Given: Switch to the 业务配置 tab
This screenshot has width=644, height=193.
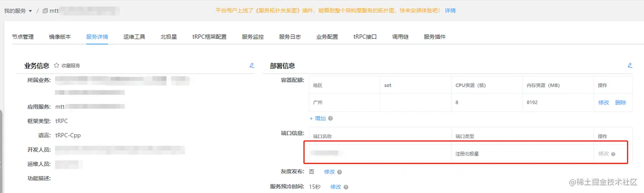Looking at the screenshot, I should click(327, 37).
